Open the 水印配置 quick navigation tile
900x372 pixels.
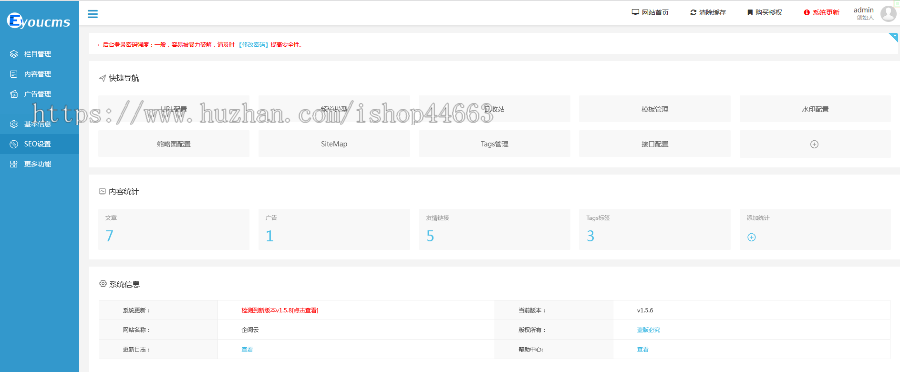point(815,108)
